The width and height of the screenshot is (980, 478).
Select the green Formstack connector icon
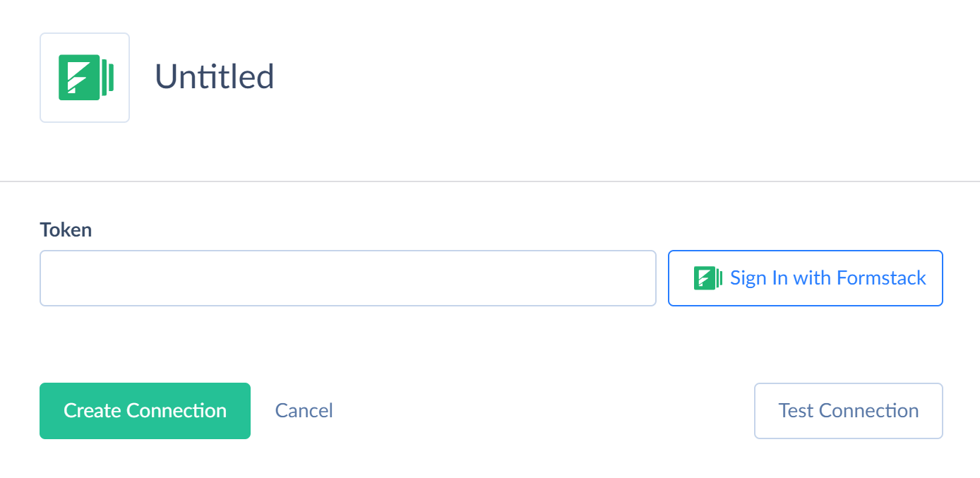pyautogui.click(x=85, y=78)
